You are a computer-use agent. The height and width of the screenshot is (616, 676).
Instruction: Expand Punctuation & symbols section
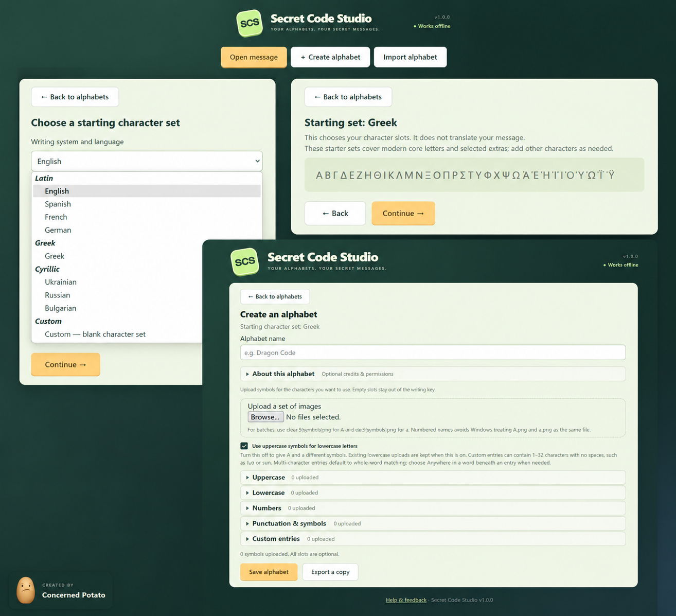coord(433,523)
